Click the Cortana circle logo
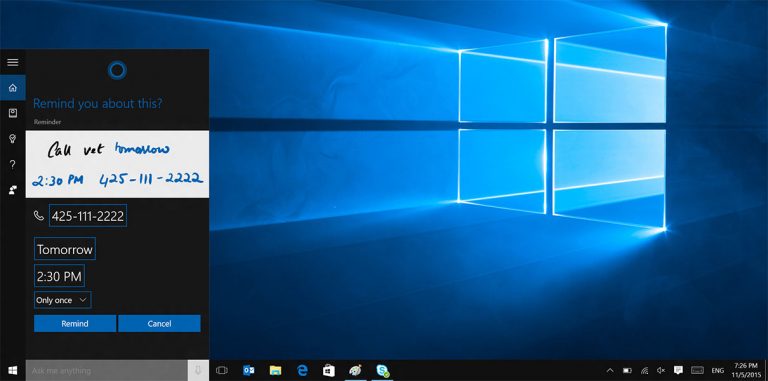The height and width of the screenshot is (381, 768). click(117, 71)
